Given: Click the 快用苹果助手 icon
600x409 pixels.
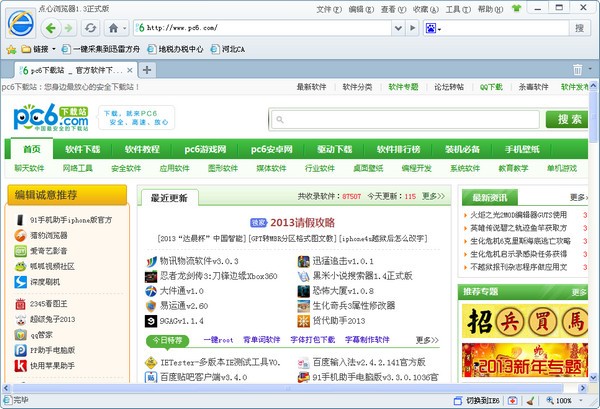Looking at the screenshot, I should 20,366.
